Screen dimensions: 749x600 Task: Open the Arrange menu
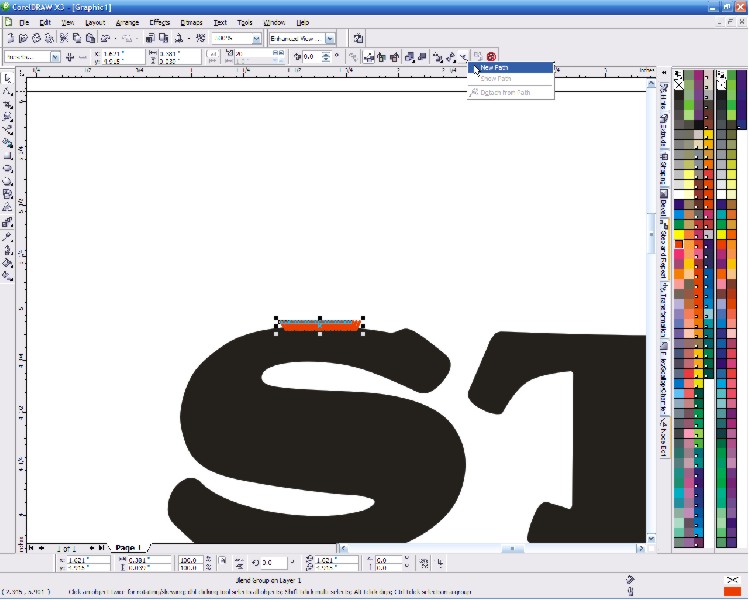[127, 22]
